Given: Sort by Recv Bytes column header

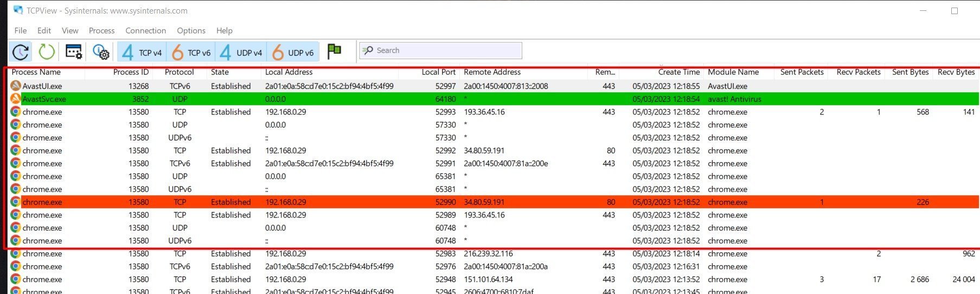Looking at the screenshot, I should pos(956,72).
